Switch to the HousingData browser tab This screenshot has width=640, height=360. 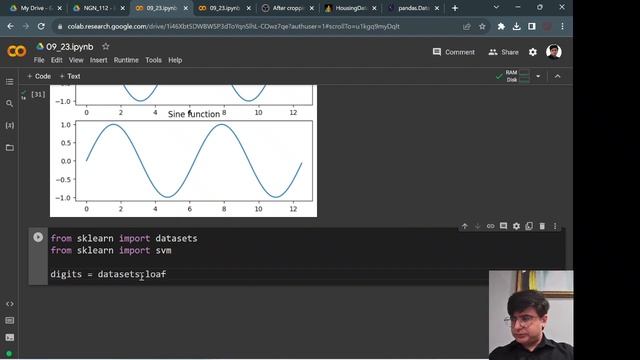click(x=349, y=8)
